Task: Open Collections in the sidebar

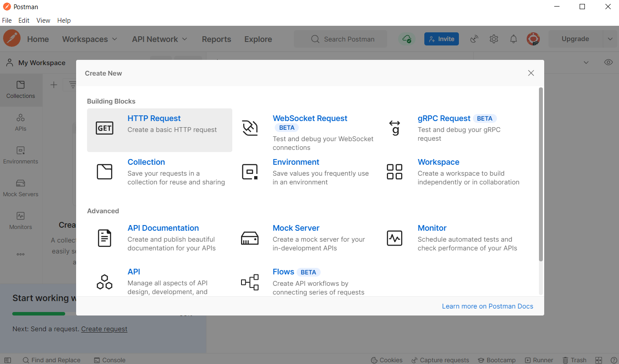Action: coord(21,90)
